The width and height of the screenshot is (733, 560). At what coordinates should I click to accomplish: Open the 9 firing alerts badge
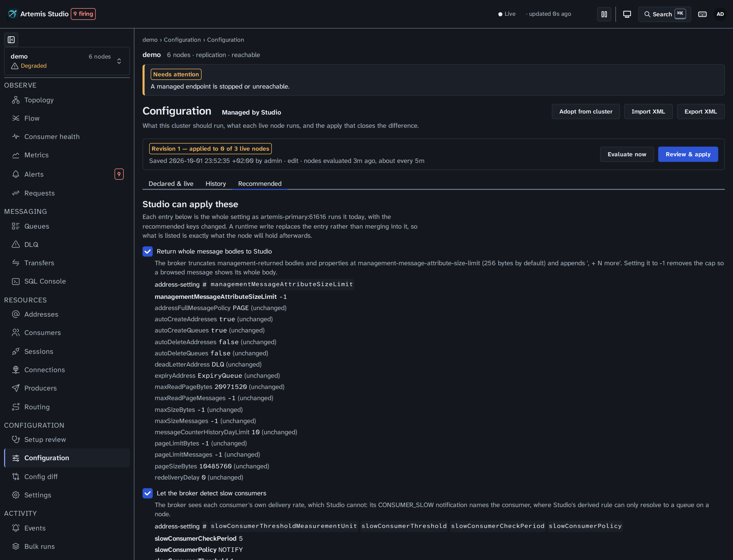(83, 14)
